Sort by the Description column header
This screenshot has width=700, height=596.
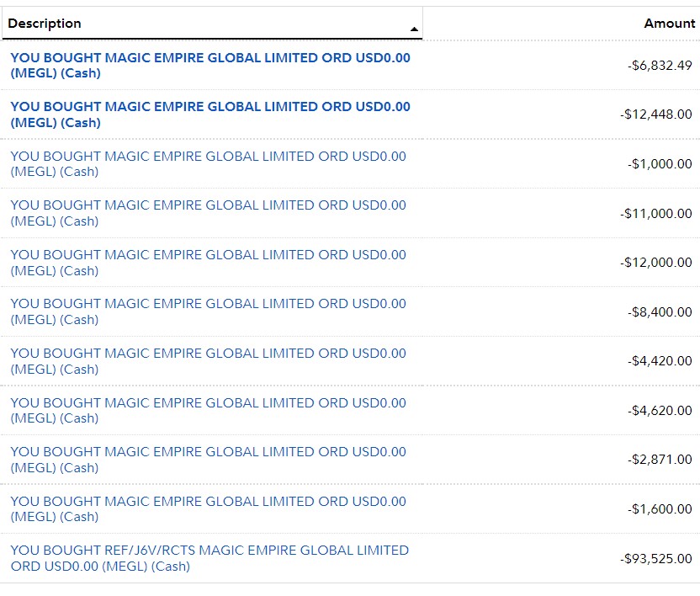(212, 24)
